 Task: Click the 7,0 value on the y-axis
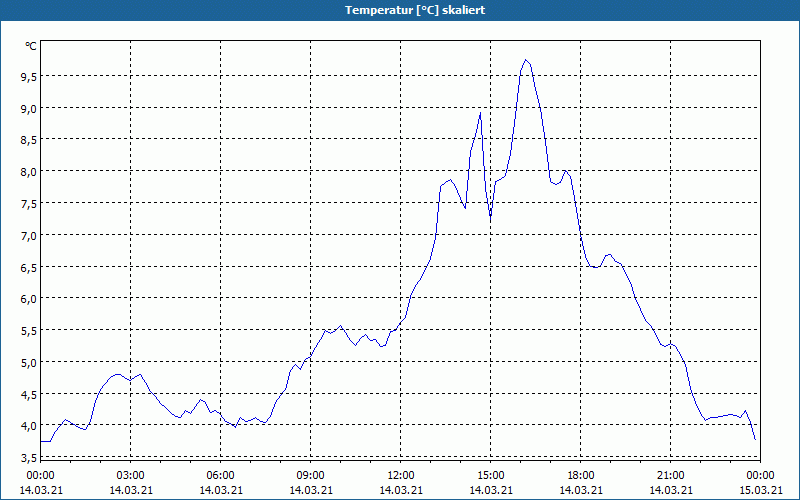click(x=30, y=235)
